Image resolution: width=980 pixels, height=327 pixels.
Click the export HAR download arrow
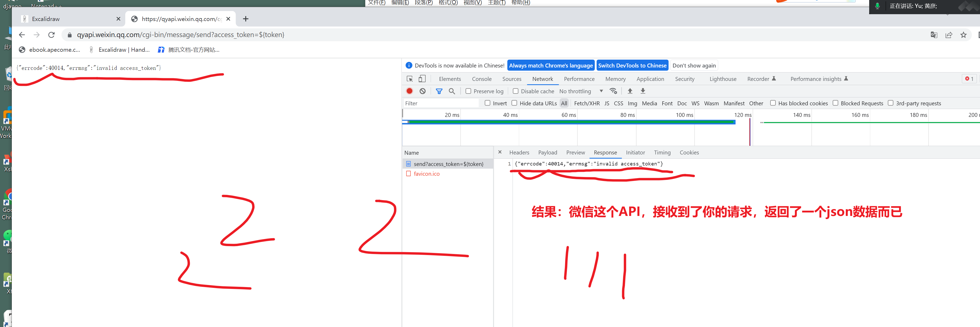pyautogui.click(x=643, y=91)
